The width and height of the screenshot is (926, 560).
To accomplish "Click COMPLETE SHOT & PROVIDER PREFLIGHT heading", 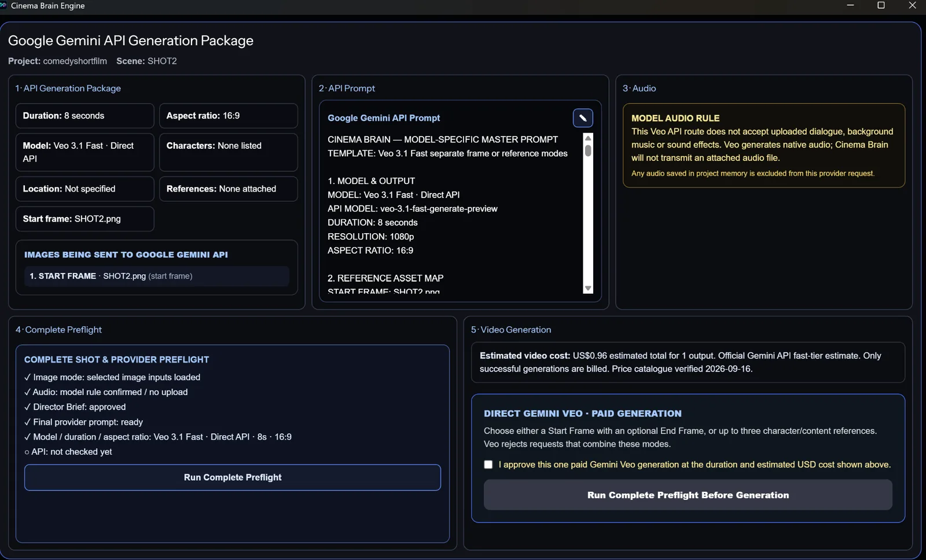I will [116, 360].
